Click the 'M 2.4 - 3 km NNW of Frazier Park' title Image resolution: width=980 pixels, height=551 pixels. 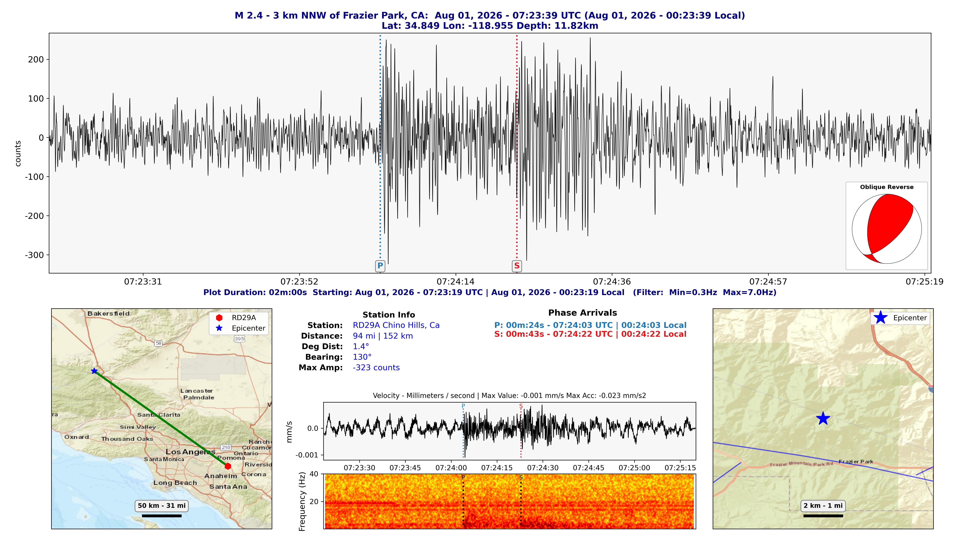click(x=490, y=16)
